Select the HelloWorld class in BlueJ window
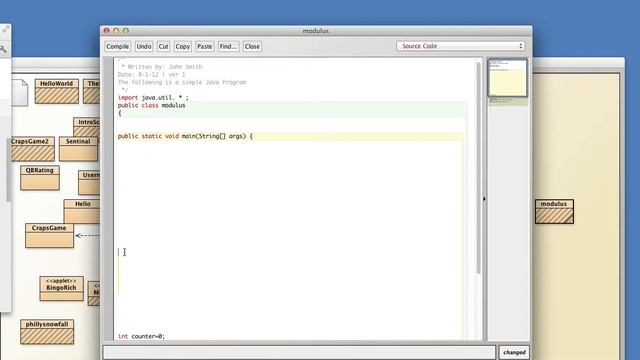Screen dimensions: 640x360 tap(56, 91)
